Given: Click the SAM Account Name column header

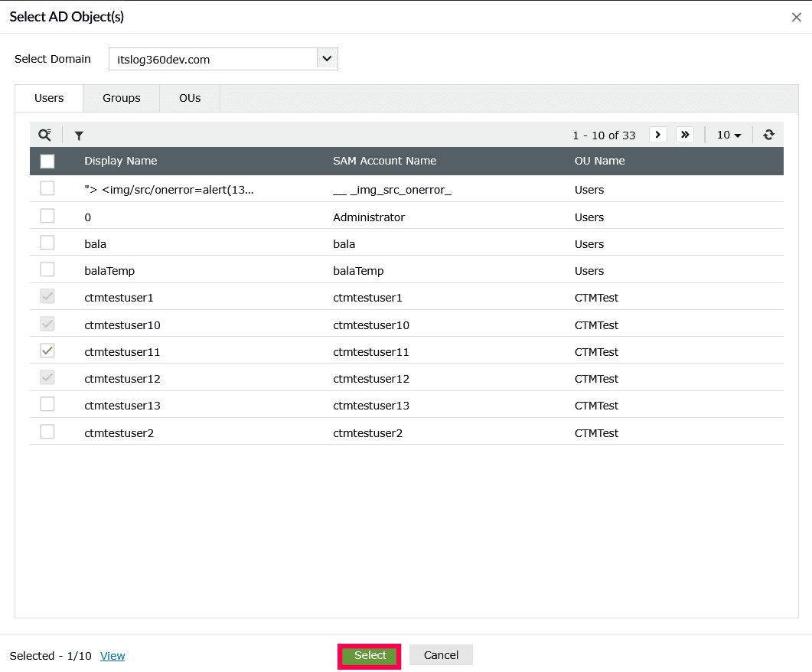Looking at the screenshot, I should (x=384, y=161).
